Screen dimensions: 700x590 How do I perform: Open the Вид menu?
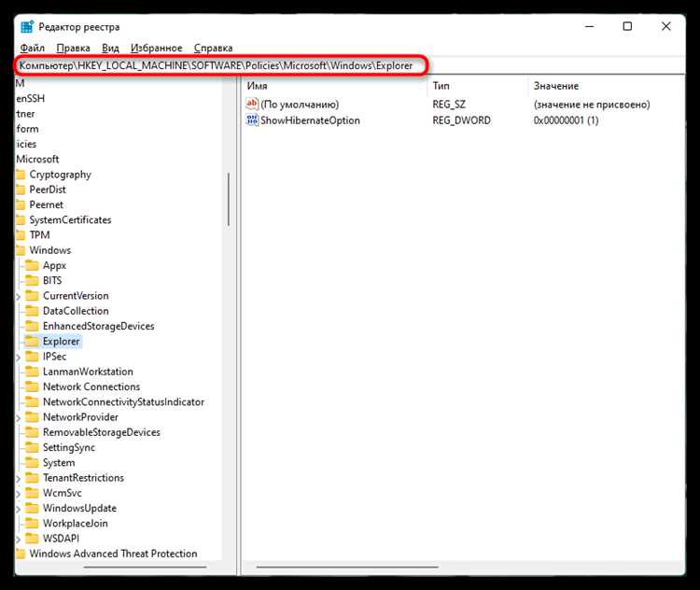(x=110, y=48)
